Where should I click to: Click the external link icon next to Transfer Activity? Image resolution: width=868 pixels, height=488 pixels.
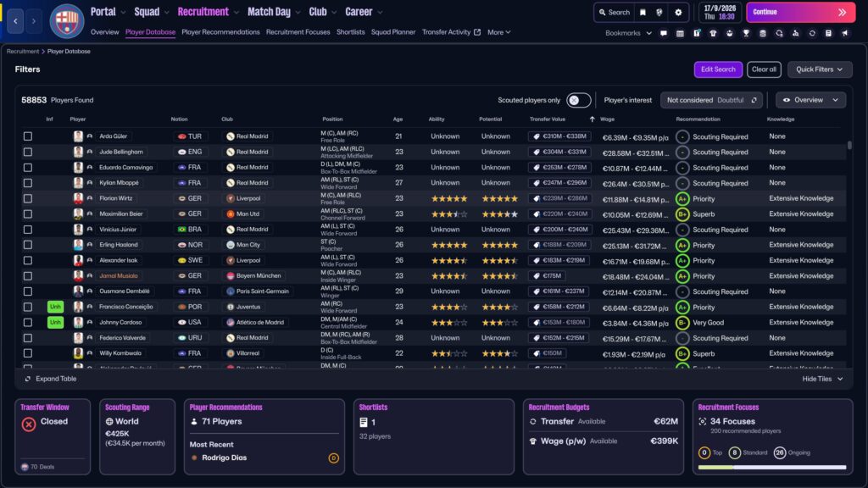coord(477,32)
